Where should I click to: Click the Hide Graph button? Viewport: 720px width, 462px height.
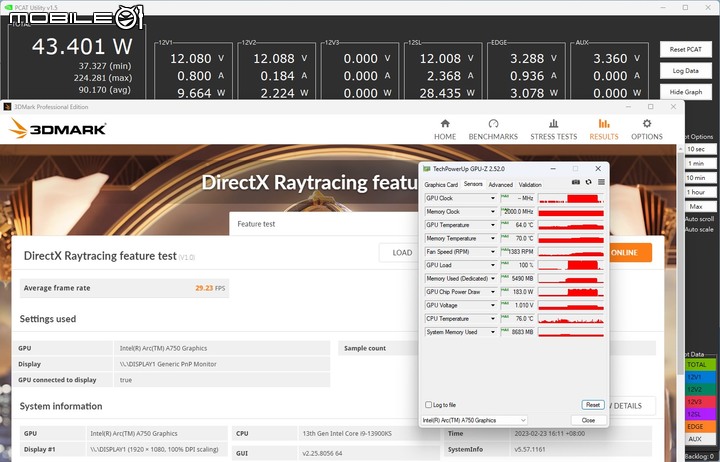686,92
